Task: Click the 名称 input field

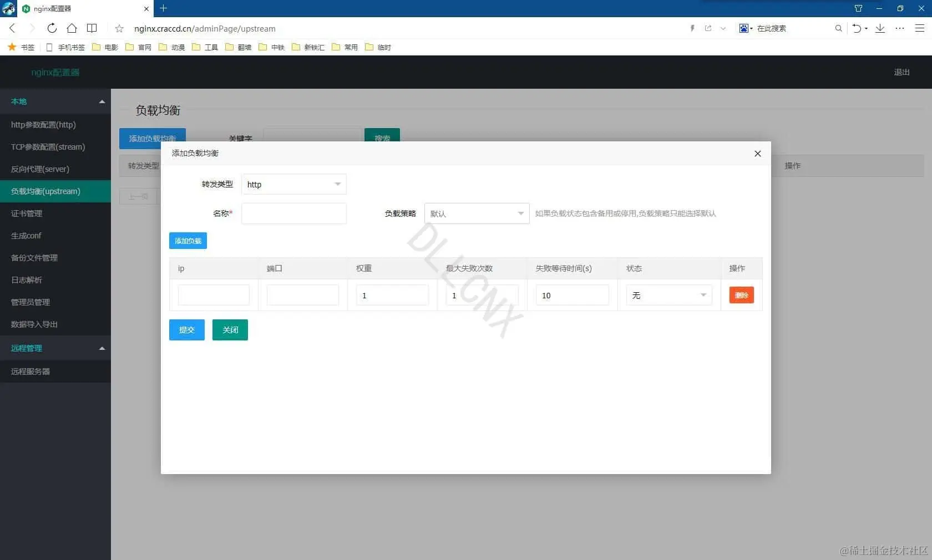Action: coord(293,213)
